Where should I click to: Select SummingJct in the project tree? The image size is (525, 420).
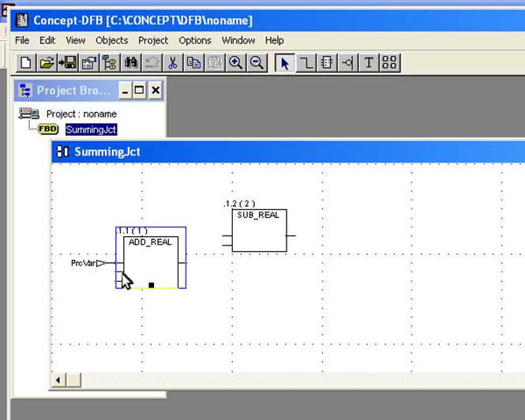tap(91, 129)
